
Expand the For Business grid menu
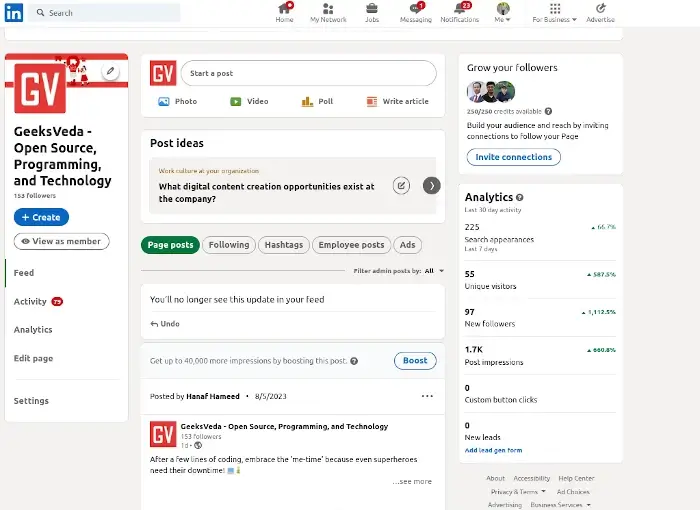click(554, 13)
